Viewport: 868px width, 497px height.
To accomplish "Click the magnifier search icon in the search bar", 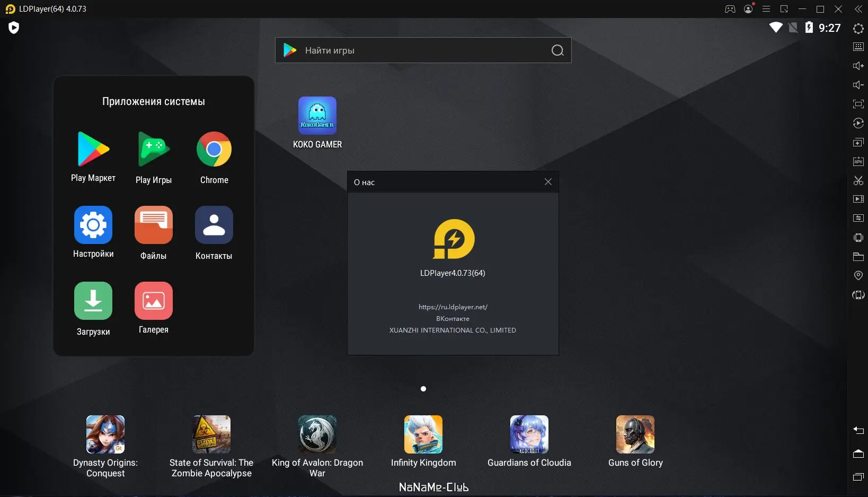I will pyautogui.click(x=557, y=50).
